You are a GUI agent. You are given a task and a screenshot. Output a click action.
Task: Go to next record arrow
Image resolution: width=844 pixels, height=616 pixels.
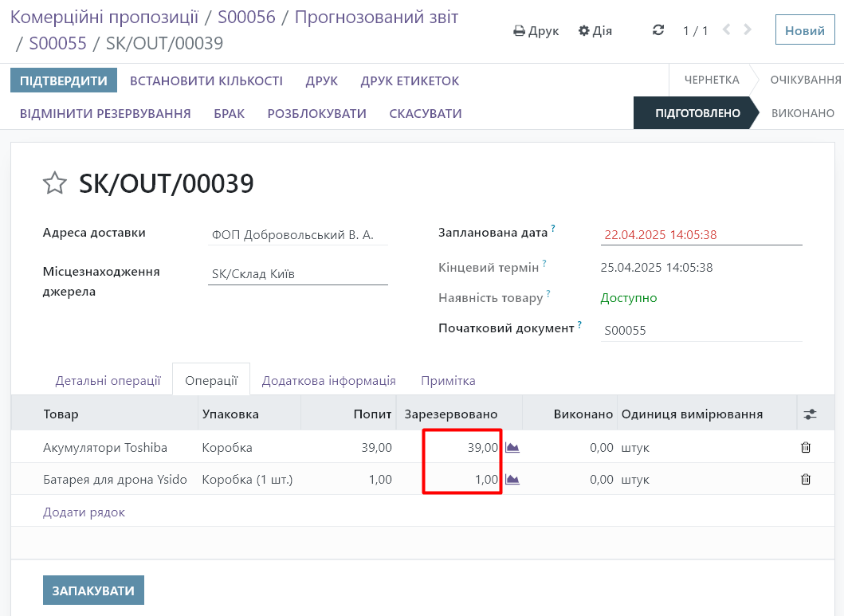[x=748, y=30]
